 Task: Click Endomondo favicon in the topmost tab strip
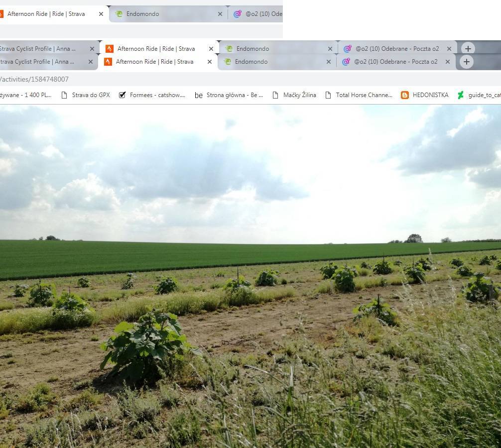[119, 14]
